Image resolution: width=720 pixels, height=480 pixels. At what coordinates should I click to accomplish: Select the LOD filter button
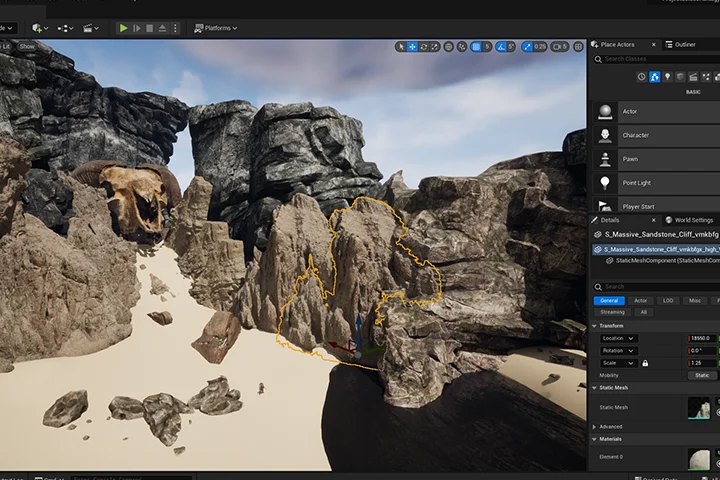point(668,300)
